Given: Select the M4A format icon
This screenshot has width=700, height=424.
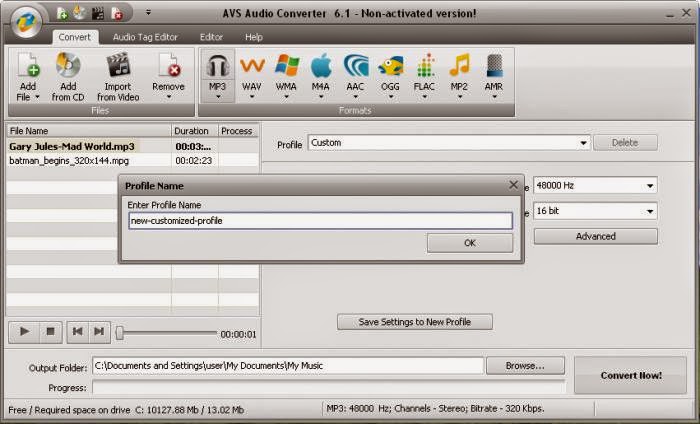Looking at the screenshot, I should pos(321,66).
